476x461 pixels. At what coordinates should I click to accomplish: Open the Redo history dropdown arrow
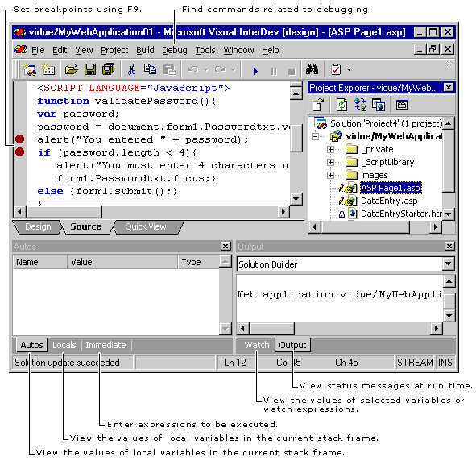[233, 70]
